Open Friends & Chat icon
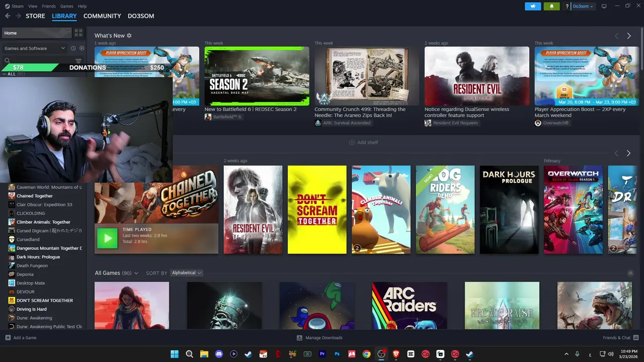This screenshot has height=362, width=644. tap(636, 338)
